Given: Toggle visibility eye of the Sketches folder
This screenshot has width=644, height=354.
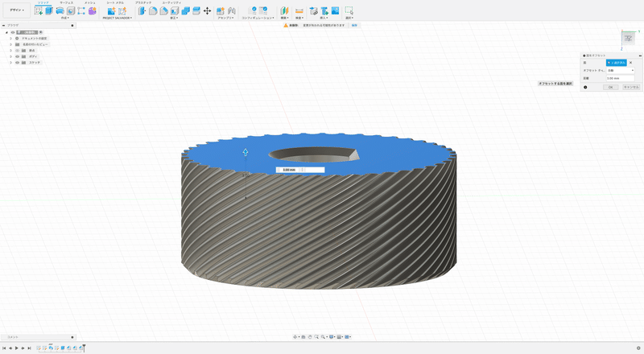Looking at the screenshot, I should click(17, 63).
